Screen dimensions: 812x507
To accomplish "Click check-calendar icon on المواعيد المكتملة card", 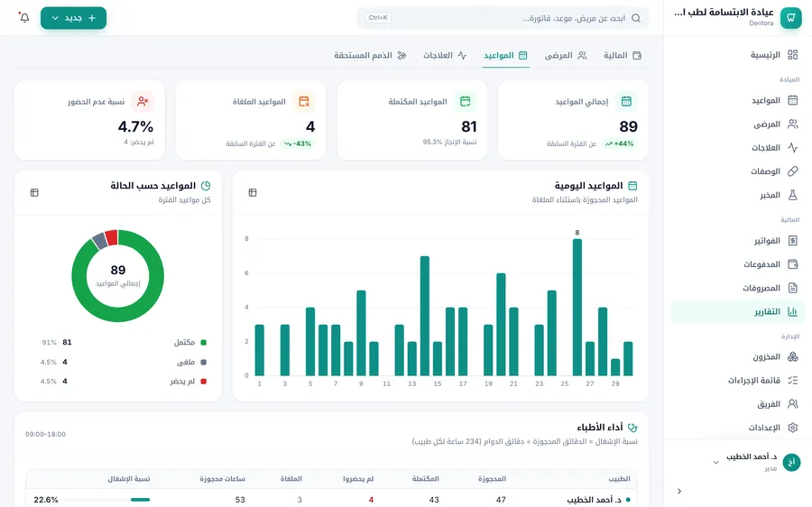I will [x=465, y=102].
